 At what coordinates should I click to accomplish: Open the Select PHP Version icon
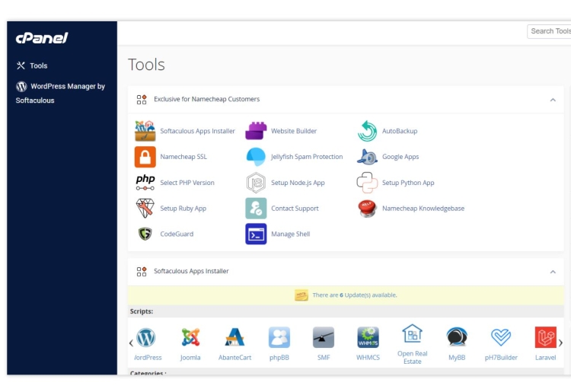[x=145, y=183]
